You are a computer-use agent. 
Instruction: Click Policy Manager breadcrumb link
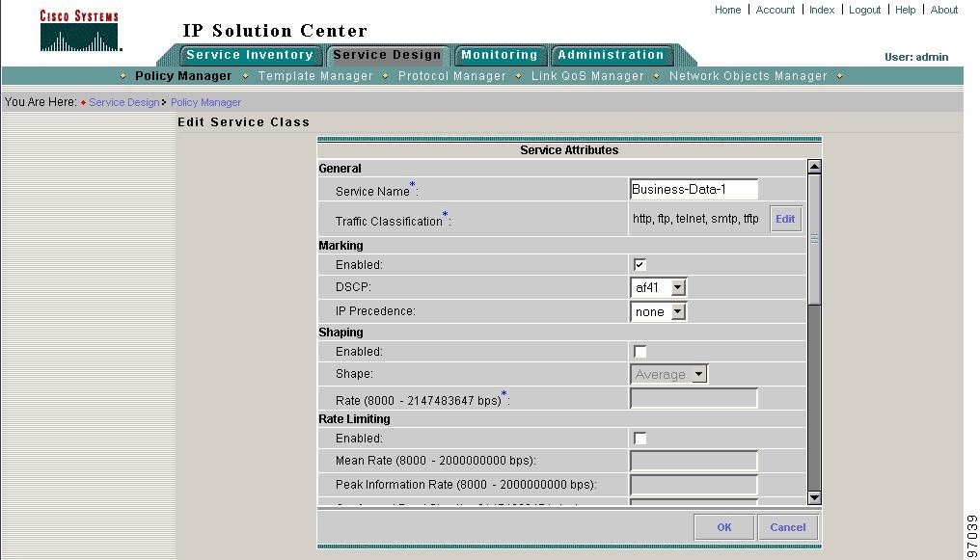coord(205,102)
